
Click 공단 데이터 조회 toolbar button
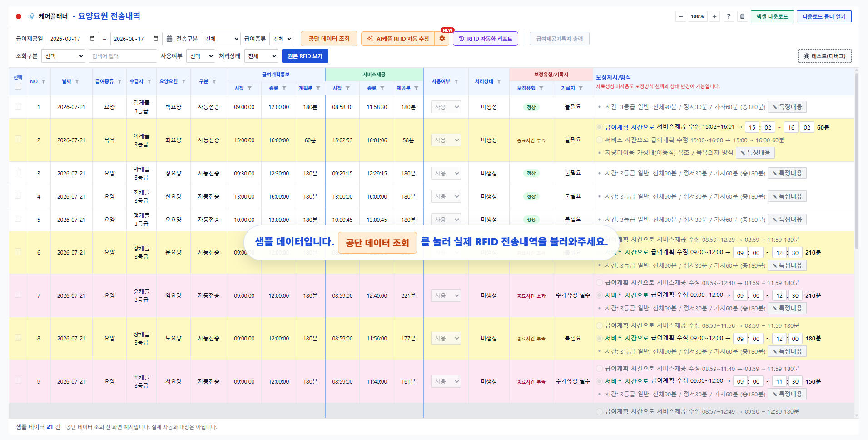pyautogui.click(x=329, y=39)
